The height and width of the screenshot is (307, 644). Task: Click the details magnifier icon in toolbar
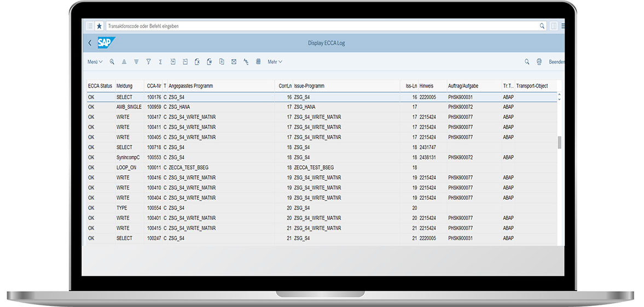coord(112,62)
